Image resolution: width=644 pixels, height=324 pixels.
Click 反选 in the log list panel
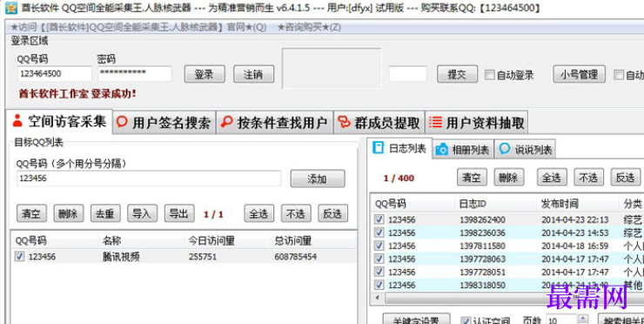point(626,177)
